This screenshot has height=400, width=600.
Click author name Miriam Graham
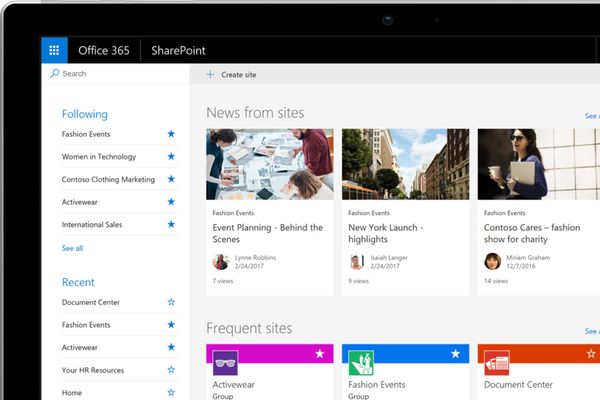pyautogui.click(x=528, y=258)
